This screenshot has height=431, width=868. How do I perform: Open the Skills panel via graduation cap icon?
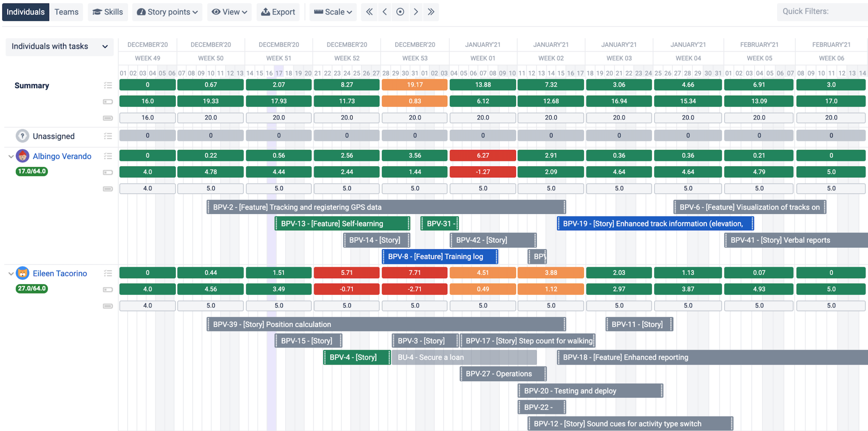tap(97, 12)
